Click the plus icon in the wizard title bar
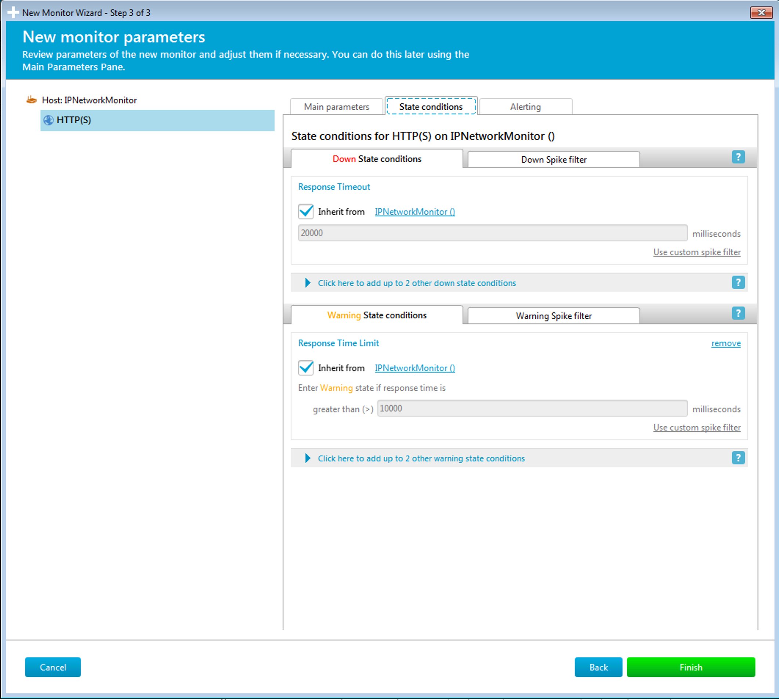The height and width of the screenshot is (700, 779). pos(13,12)
